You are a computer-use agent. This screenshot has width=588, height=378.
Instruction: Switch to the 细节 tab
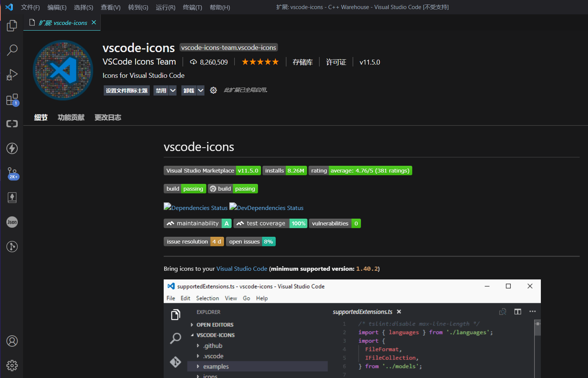click(41, 117)
